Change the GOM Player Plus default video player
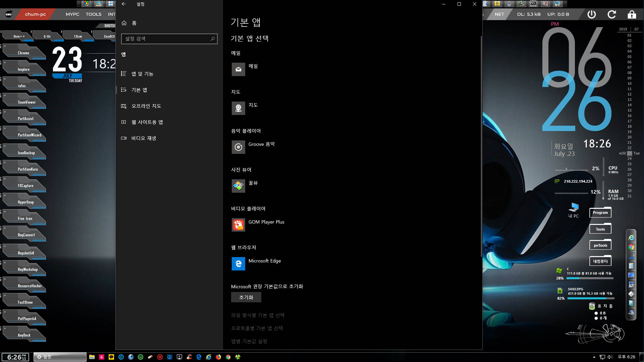644x362 pixels. [258, 225]
